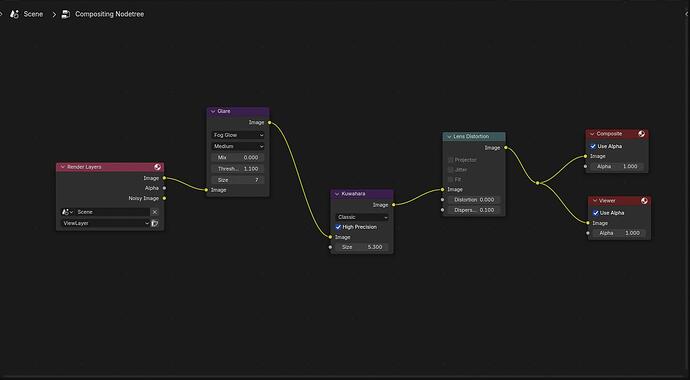This screenshot has width=690, height=380.
Task: Select the reroute point before Composite and Viewer
Action: 538,183
